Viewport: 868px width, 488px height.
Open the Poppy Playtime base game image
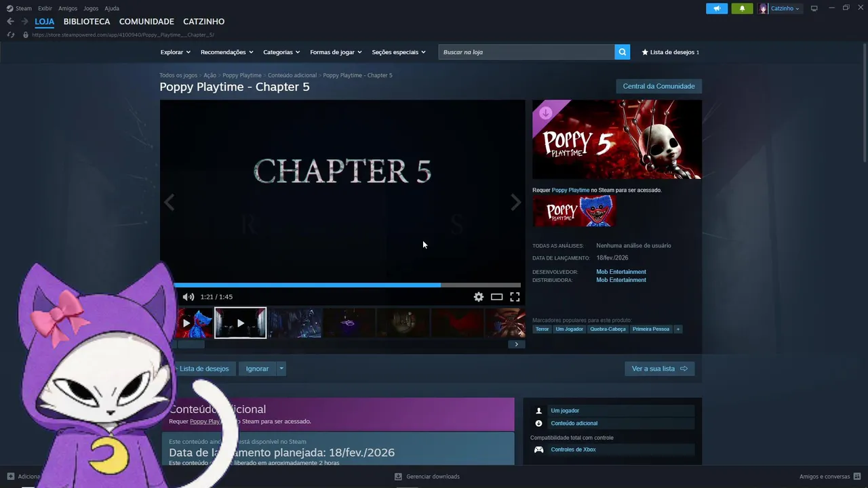[574, 211]
